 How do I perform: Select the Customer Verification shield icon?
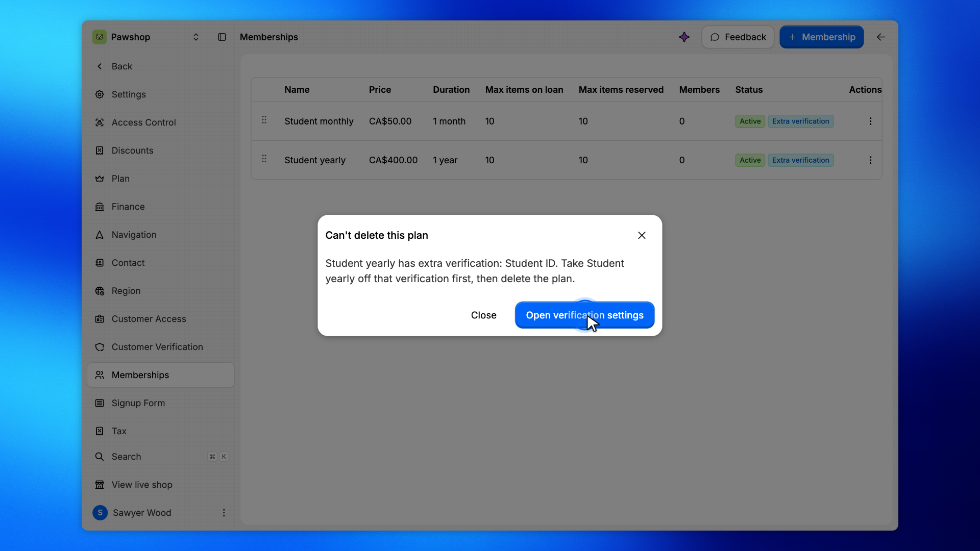[x=100, y=347]
